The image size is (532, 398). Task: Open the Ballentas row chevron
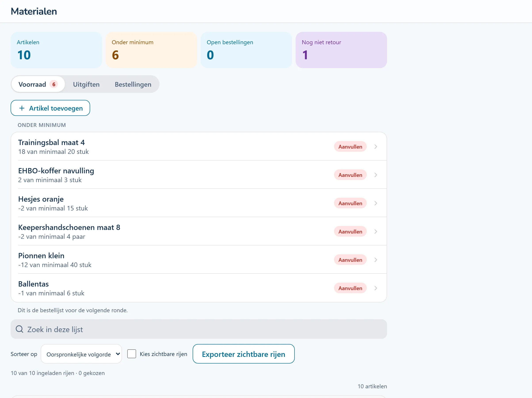click(x=375, y=288)
